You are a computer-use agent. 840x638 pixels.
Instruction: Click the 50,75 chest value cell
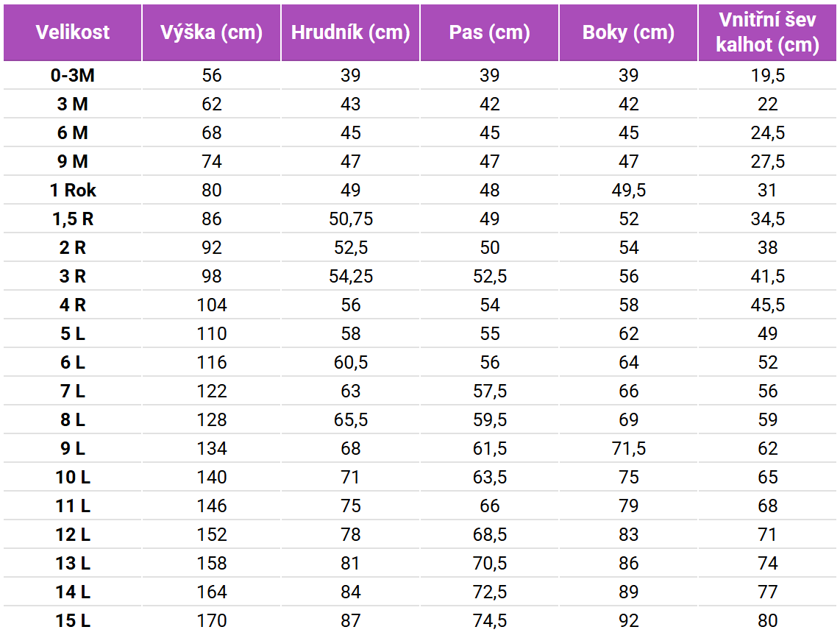351,219
